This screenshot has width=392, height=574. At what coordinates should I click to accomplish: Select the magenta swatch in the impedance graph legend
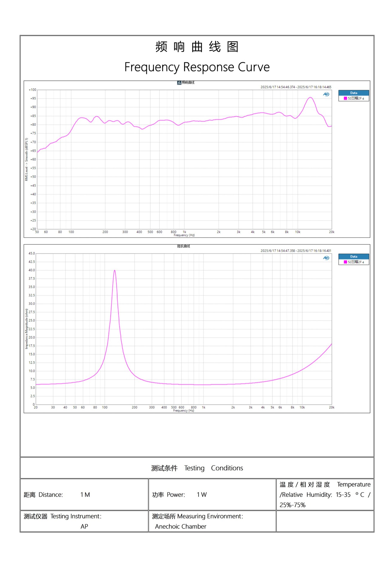(x=345, y=262)
